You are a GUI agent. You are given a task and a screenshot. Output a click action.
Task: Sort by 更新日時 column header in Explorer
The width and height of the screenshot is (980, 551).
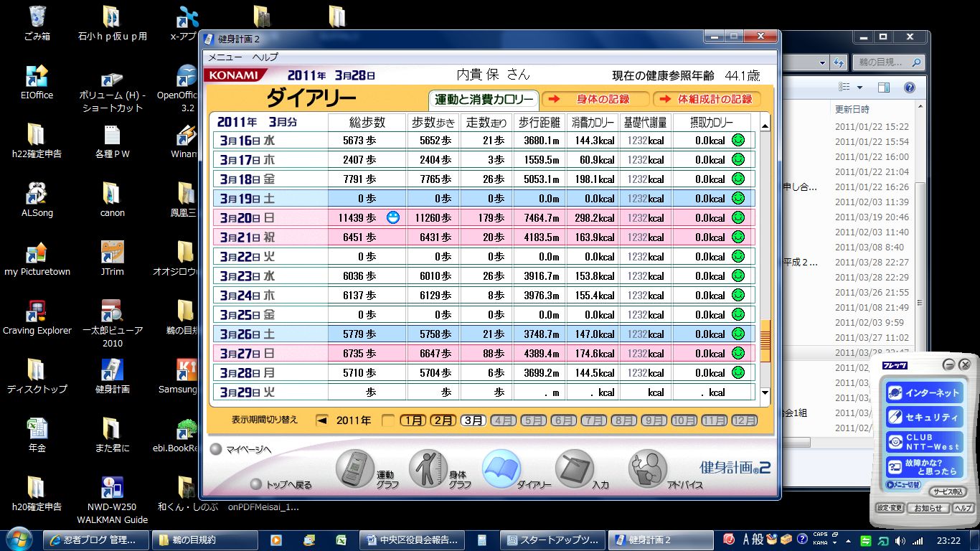click(x=852, y=109)
